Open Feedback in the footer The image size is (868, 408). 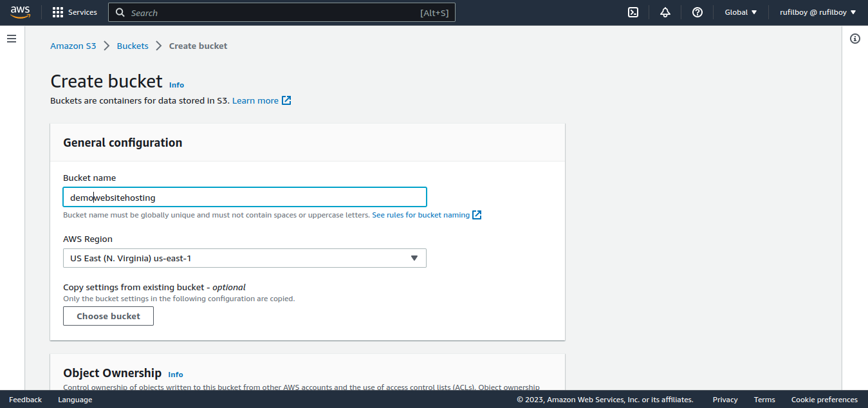[x=25, y=400]
